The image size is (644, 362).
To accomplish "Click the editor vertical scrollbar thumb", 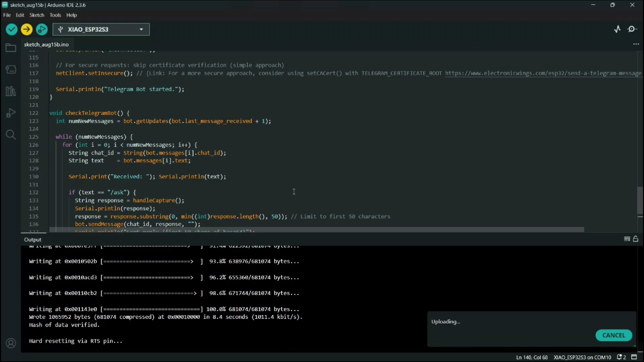I will click(640, 200).
